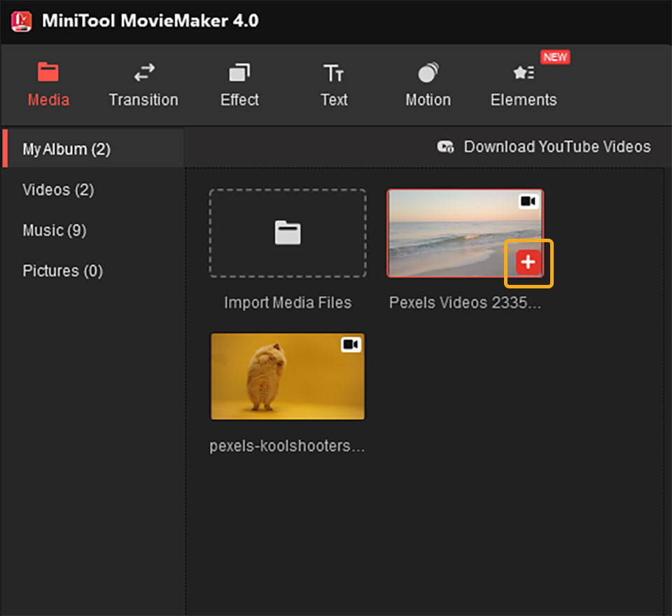Viewport: 672px width, 616px height.
Task: Click the MiniTool MovieMaker logo icon
Action: 22,22
